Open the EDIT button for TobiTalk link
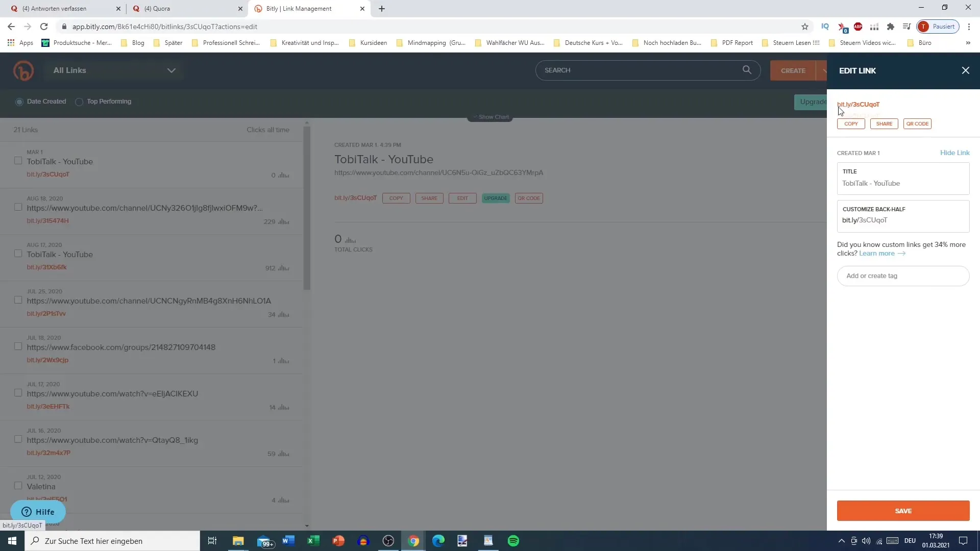 (462, 198)
